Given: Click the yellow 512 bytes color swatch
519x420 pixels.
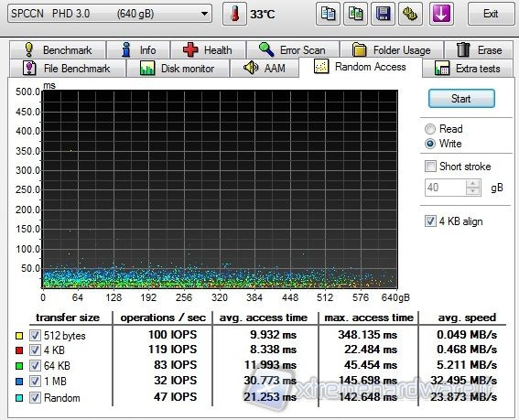Looking at the screenshot, I should [19, 336].
